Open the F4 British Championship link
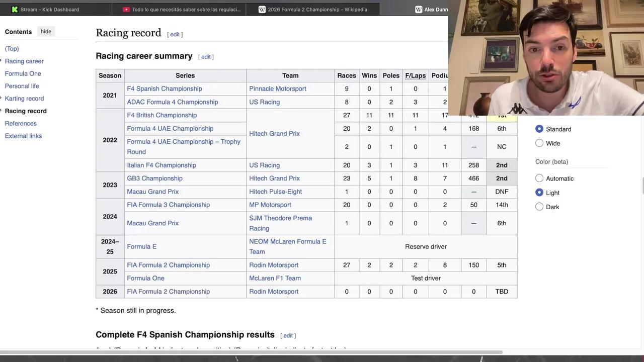The height and width of the screenshot is (362, 644). pyautogui.click(x=162, y=115)
